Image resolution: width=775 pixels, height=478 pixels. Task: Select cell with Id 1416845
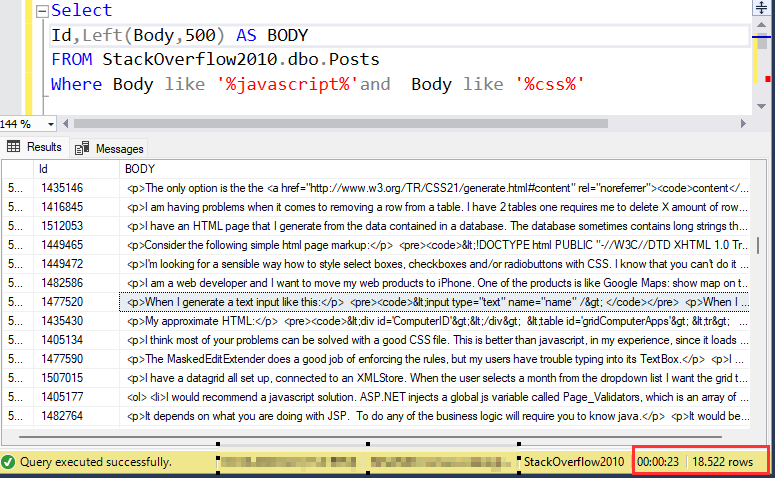pos(77,207)
